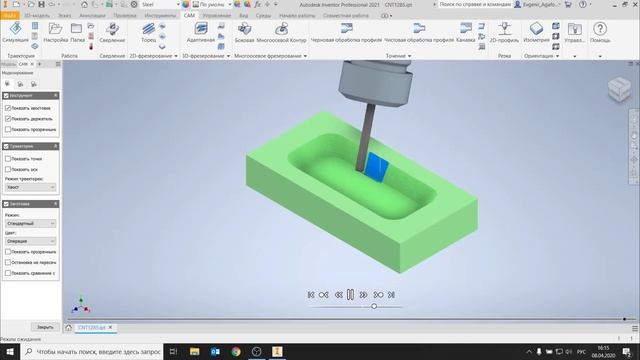The image size is (640, 360).
Task: Click the fast-forward playback button
Action: click(363, 295)
